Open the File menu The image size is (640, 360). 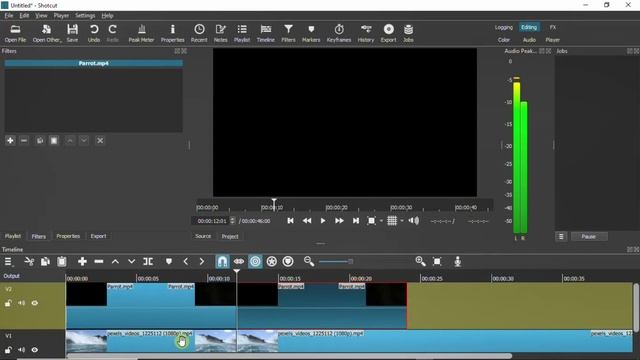coord(9,16)
